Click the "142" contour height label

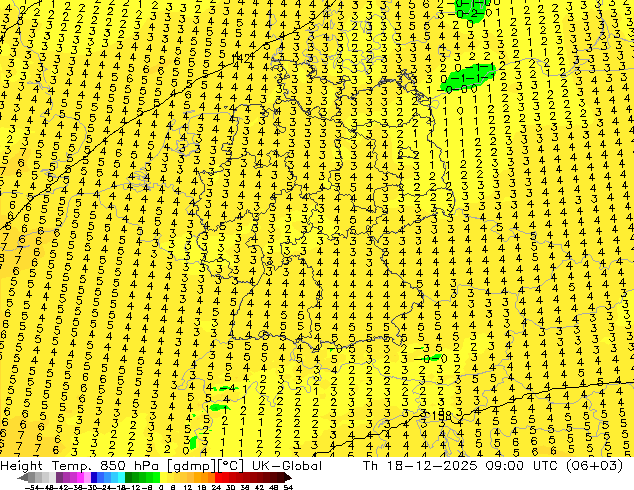(x=242, y=58)
